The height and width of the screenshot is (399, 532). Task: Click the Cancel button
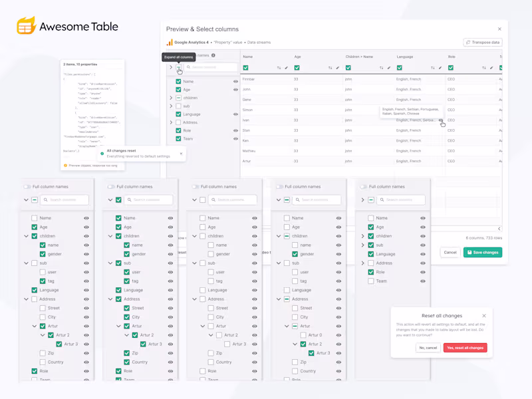(450, 253)
